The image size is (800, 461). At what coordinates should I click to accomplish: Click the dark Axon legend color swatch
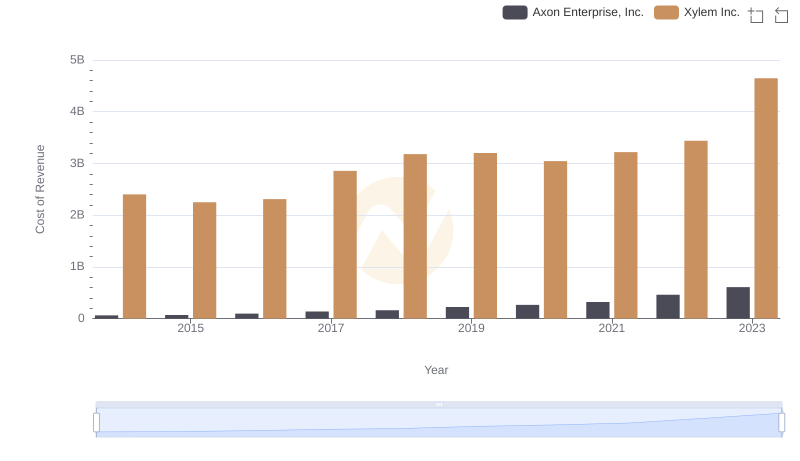515,12
